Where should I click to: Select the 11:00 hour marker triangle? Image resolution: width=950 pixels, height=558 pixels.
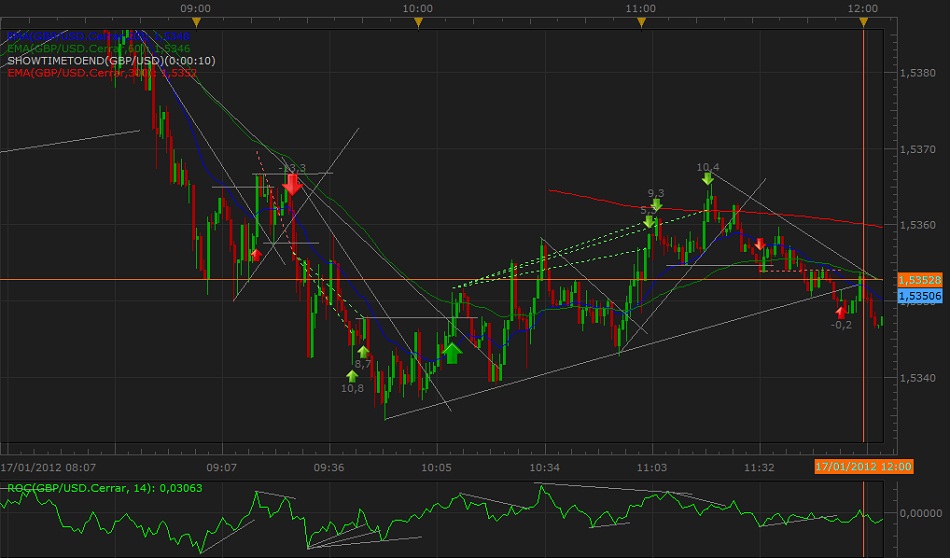(x=641, y=22)
